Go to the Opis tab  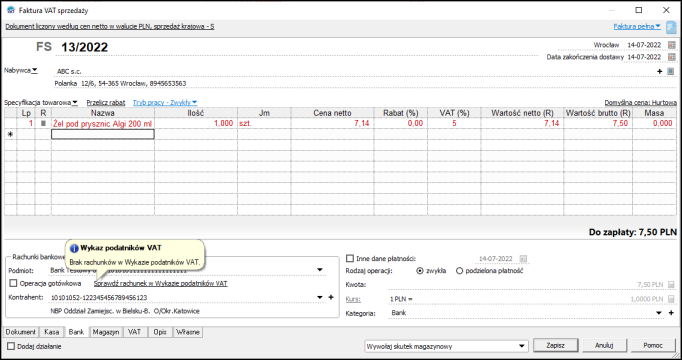point(160,332)
